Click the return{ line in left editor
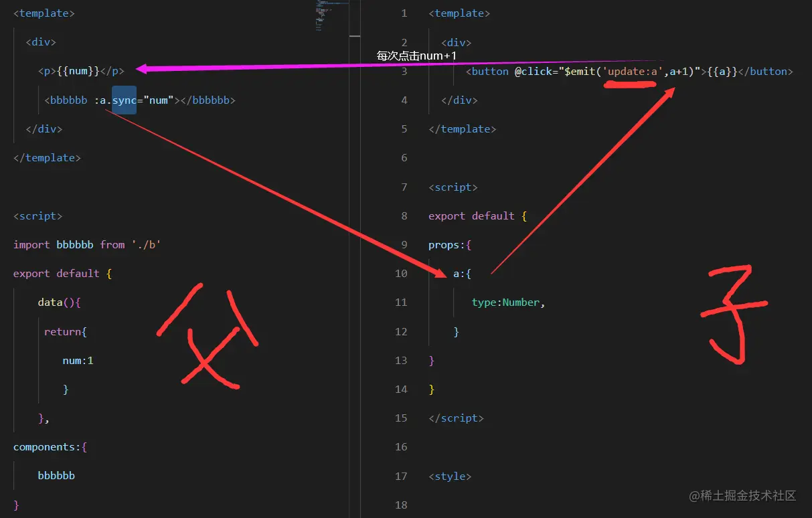The height and width of the screenshot is (518, 812). click(66, 331)
